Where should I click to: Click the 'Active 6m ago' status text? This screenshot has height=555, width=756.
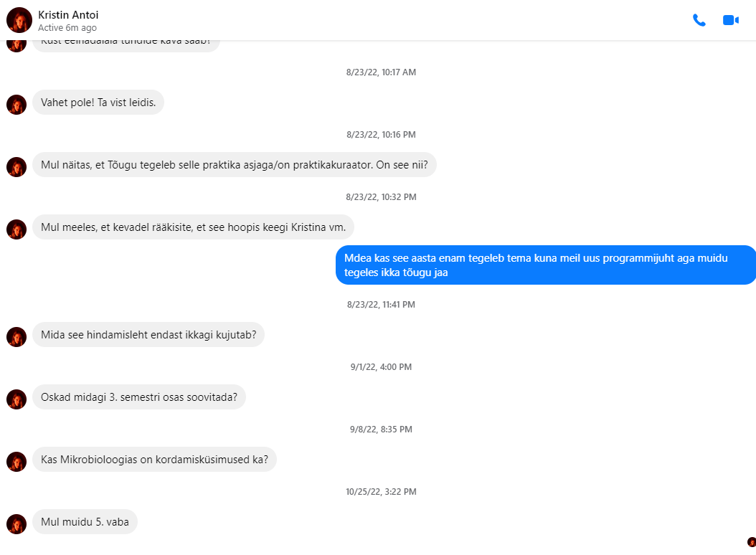click(x=67, y=28)
